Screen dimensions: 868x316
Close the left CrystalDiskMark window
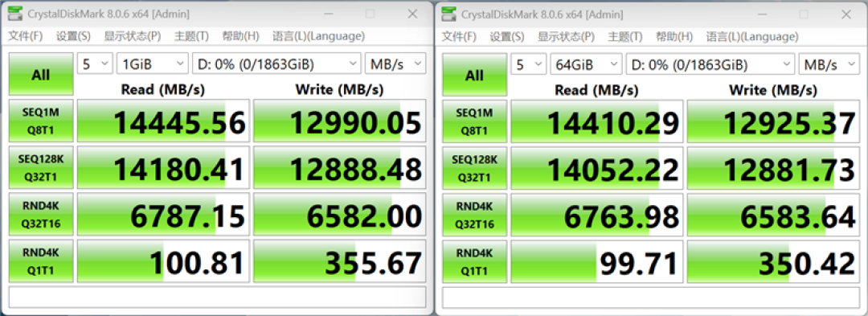[x=412, y=14]
